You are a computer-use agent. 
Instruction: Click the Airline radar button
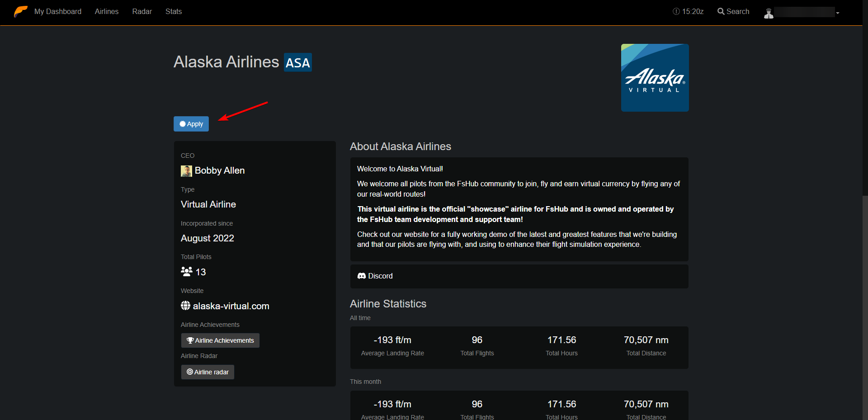pos(208,372)
